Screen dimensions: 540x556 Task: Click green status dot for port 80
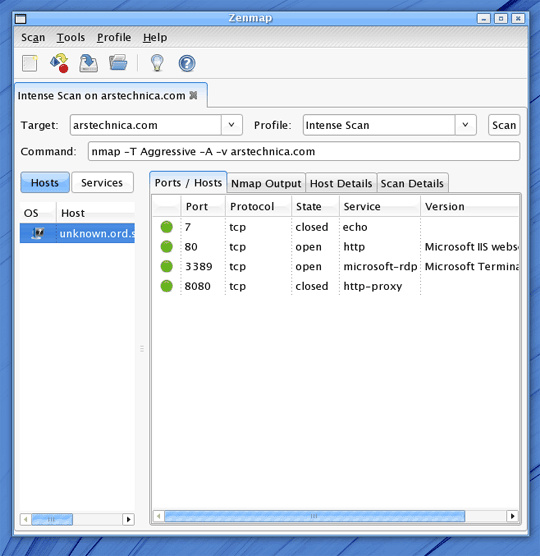167,246
